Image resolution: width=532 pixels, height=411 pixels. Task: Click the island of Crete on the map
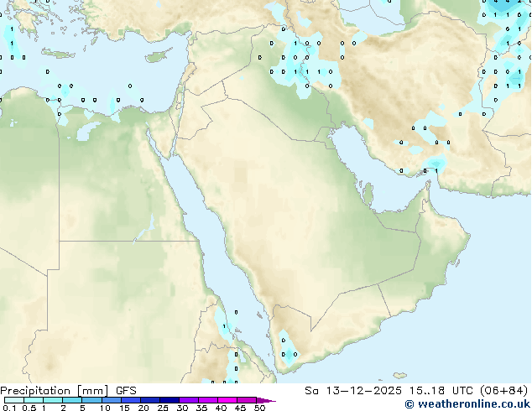[58, 54]
